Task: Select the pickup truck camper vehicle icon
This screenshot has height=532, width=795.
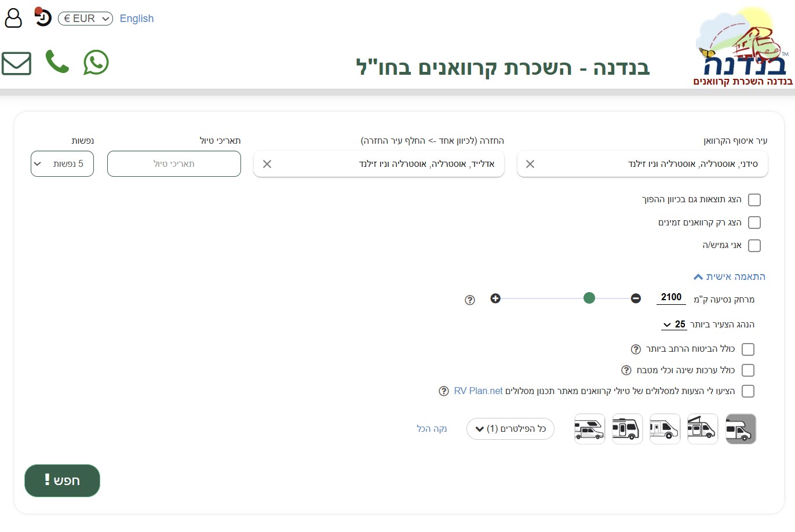Action: [x=589, y=429]
